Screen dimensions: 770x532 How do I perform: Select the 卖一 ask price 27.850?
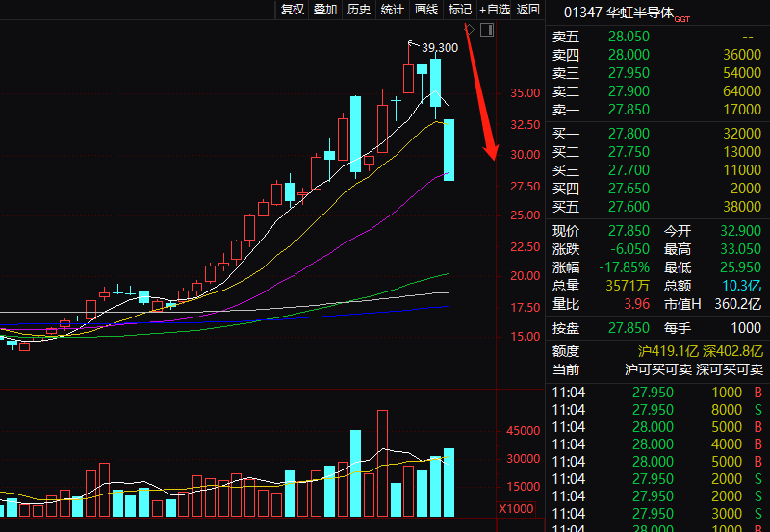pyautogui.click(x=627, y=110)
